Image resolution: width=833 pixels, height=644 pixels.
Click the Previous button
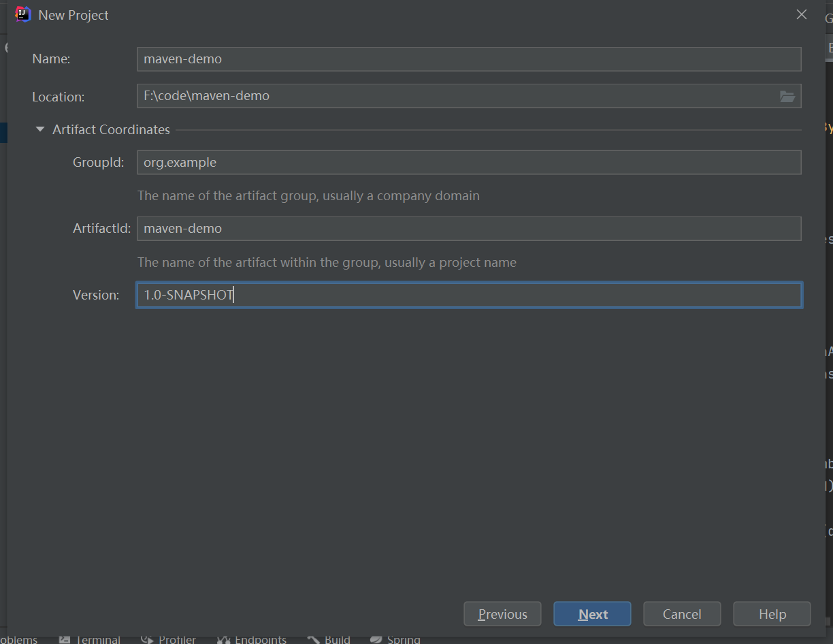pyautogui.click(x=502, y=613)
